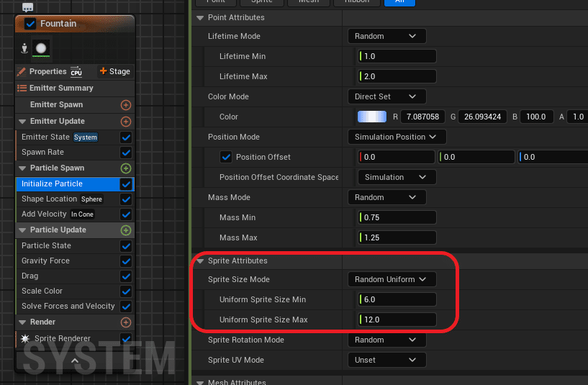Screen dimensions: 588x385
Task: Click the Fountain emitter sprite thumbnail
Action: pyautogui.click(x=41, y=48)
